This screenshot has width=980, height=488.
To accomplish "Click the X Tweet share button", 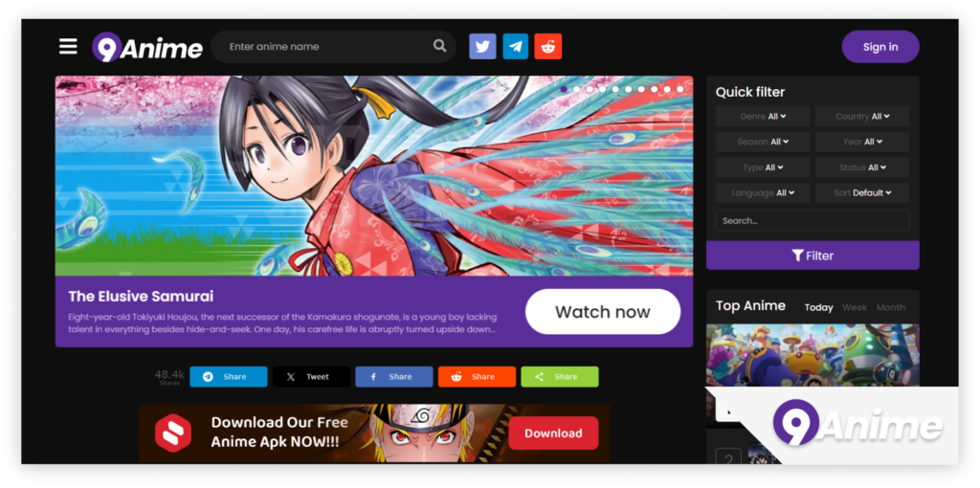I will 311,377.
